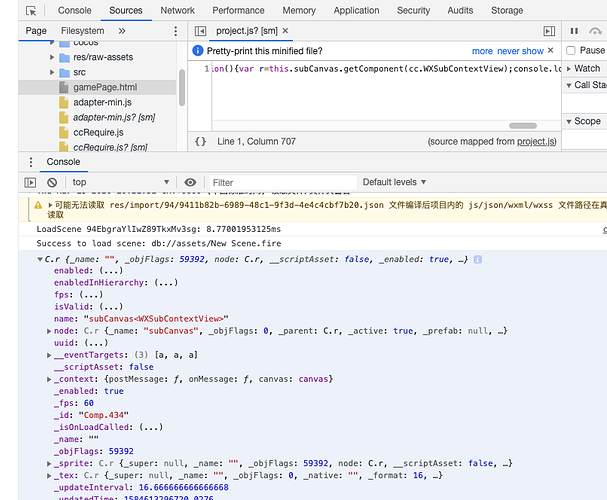The width and height of the screenshot is (607, 500).
Task: Click the info icon in pretty-print bar
Action: pos(197,51)
